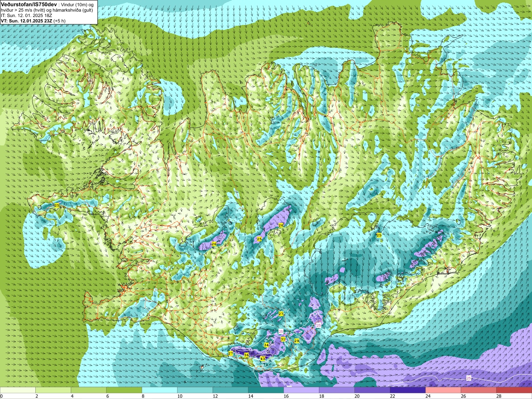Pick the light cyan 8–10 m/s legend swatch
This screenshot has width=532, height=399.
(160, 390)
